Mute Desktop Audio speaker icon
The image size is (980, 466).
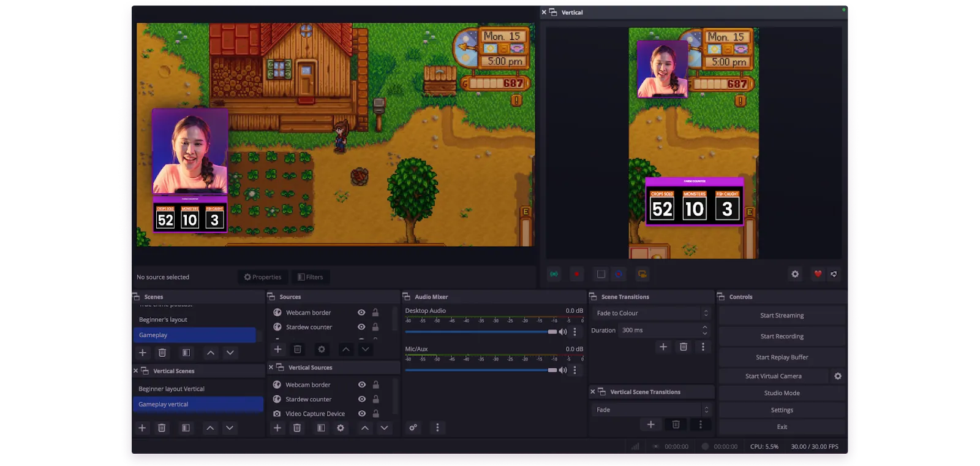tap(563, 332)
